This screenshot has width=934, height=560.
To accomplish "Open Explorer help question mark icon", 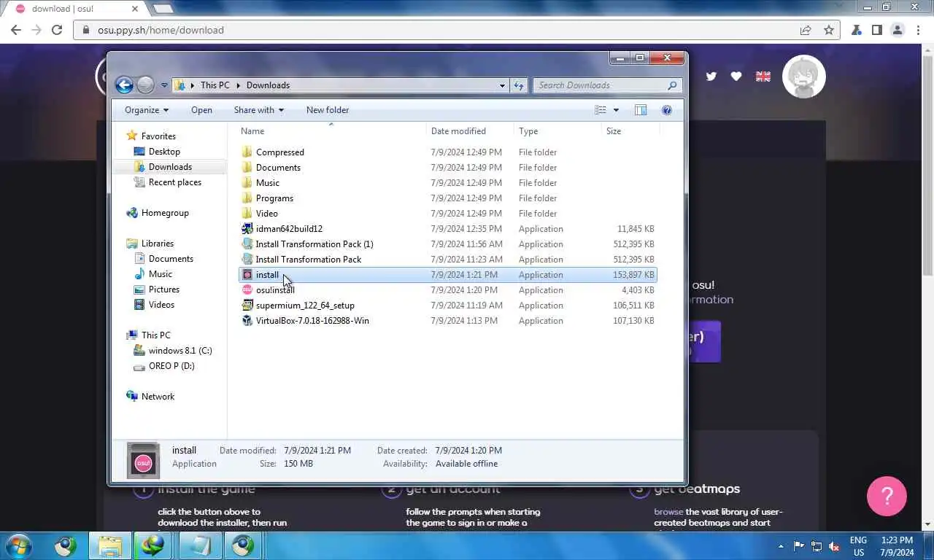I will click(x=666, y=110).
